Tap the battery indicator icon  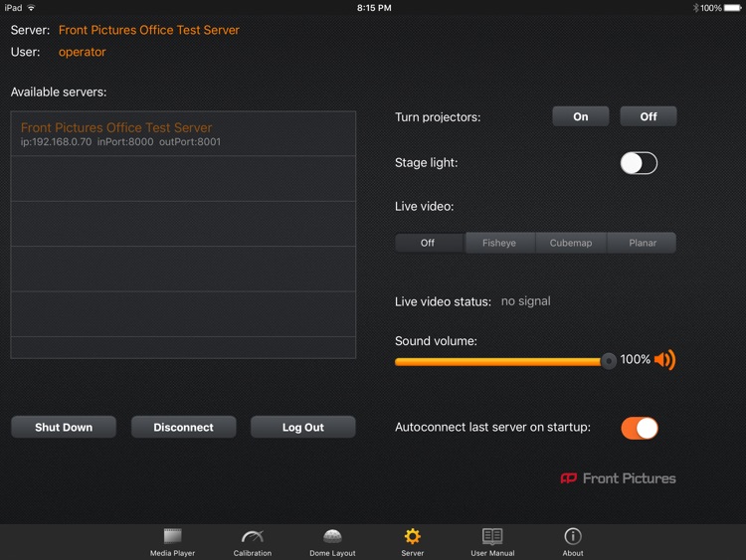[732, 8]
